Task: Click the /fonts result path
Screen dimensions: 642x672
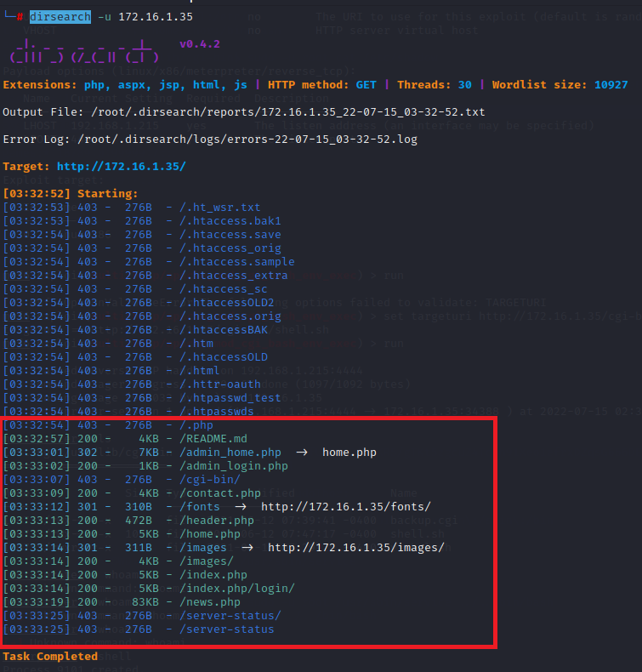Action: click(x=200, y=507)
